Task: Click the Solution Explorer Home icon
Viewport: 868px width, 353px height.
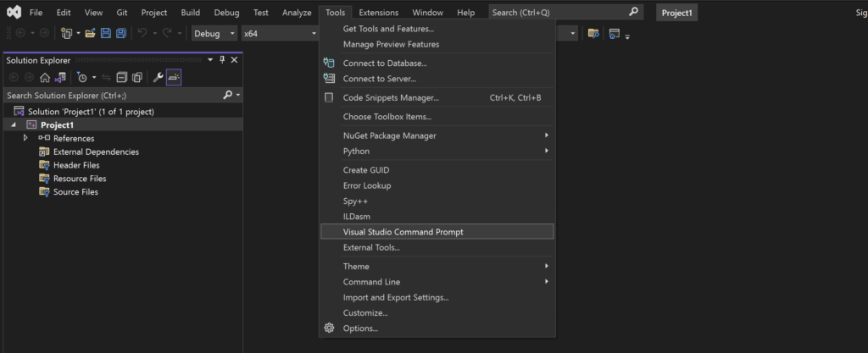Action: [45, 78]
